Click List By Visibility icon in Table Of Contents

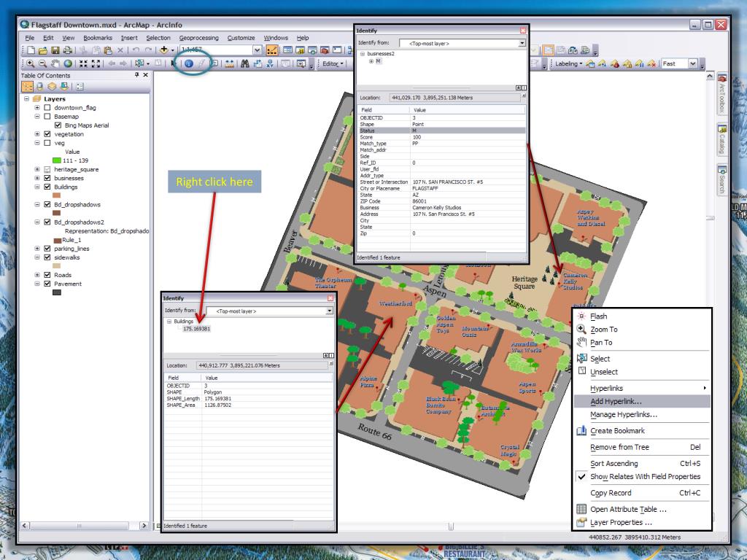click(x=52, y=86)
